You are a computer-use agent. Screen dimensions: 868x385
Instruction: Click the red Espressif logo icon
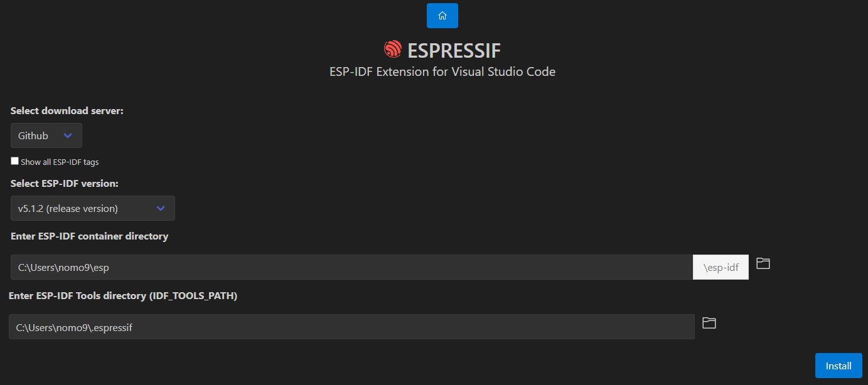393,50
